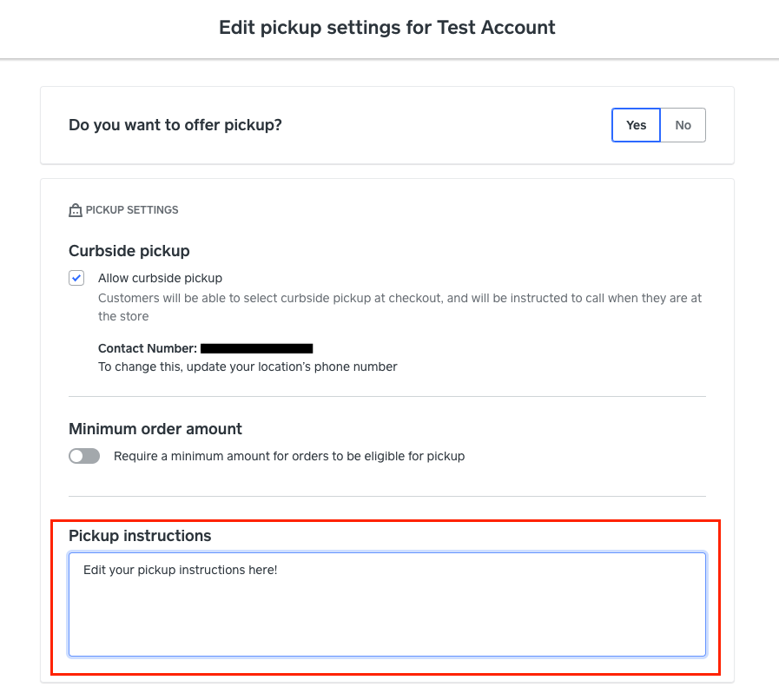This screenshot has width=779, height=700.
Task: Click the "Contact Number:" label
Action: coord(148,348)
